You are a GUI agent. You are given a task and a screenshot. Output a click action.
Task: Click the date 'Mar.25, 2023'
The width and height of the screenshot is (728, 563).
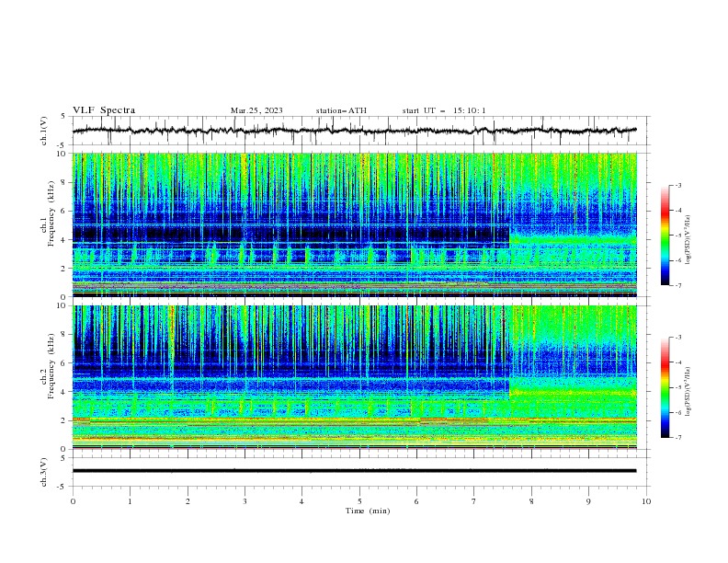(x=256, y=110)
